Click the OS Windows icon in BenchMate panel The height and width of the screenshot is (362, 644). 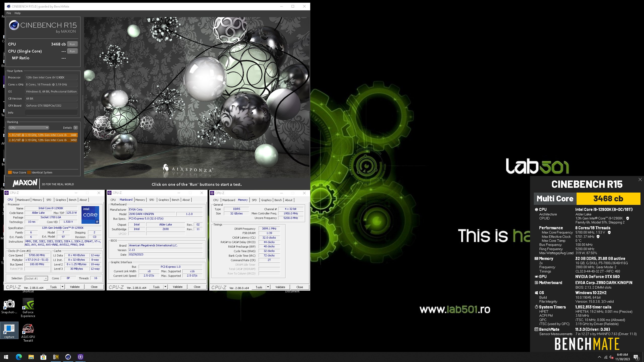(536, 293)
